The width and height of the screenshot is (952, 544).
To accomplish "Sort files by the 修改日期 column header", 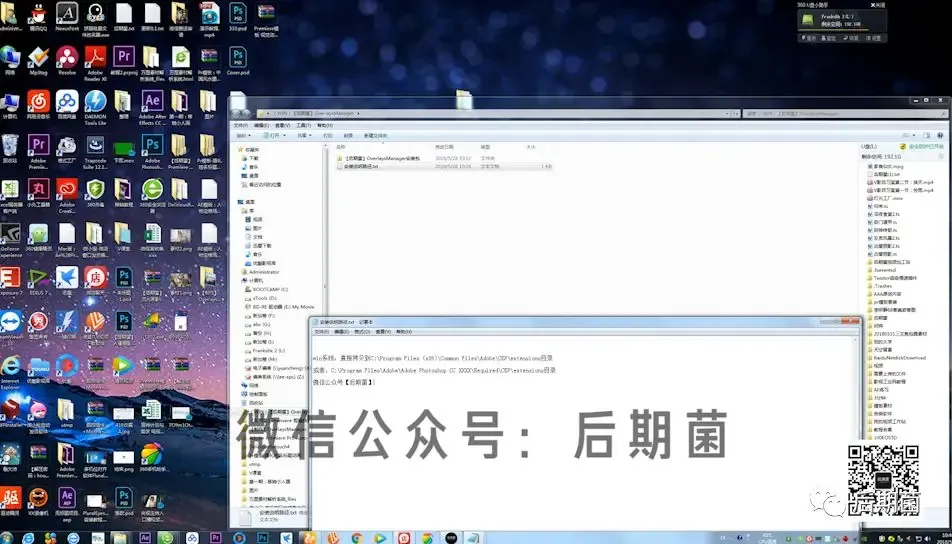I will pos(444,147).
